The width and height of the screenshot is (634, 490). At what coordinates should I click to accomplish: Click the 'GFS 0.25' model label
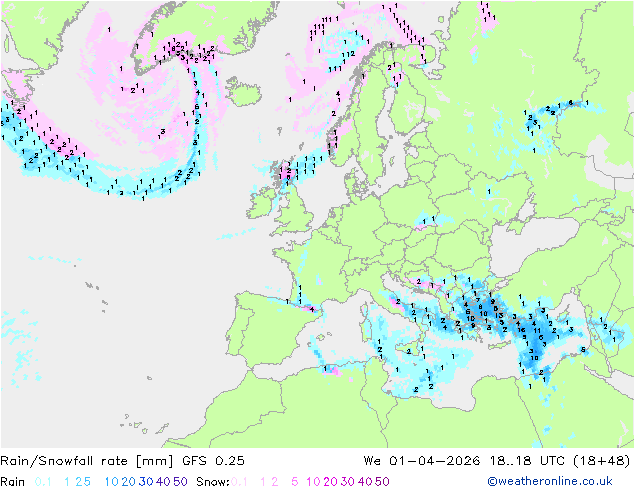coord(213,461)
